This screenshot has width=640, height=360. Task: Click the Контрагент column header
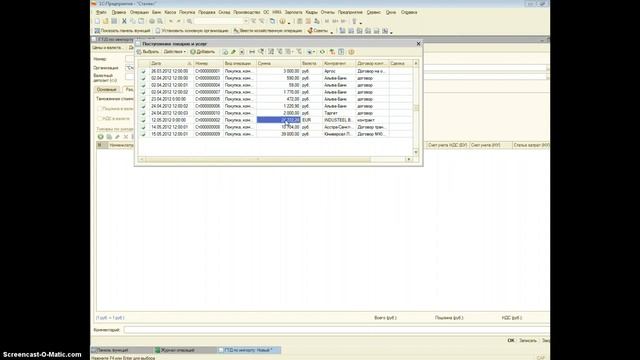339,63
